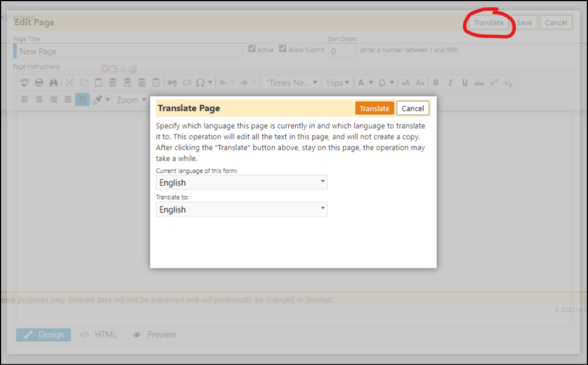Viewport: 588px width, 365px height.
Task: Open the hyperlink manager icon
Action: point(172,83)
